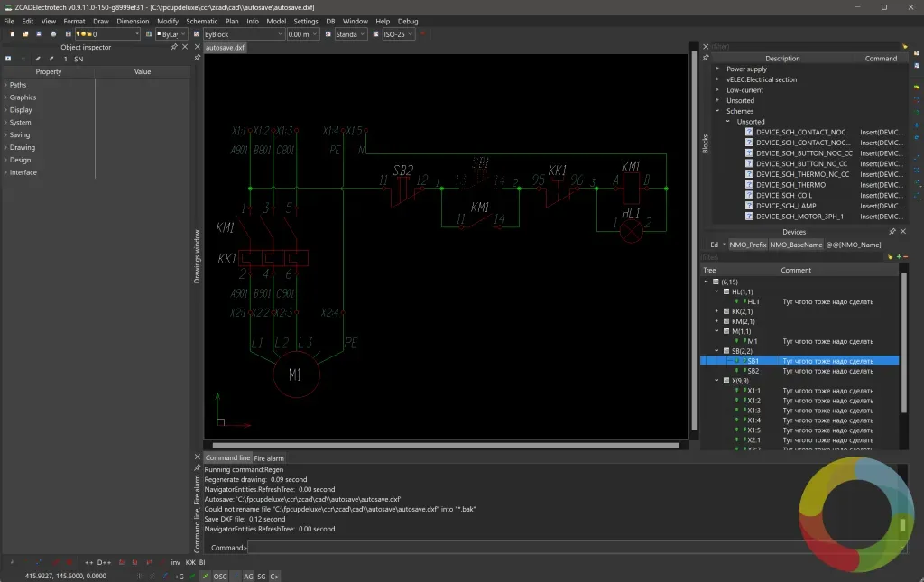Open the ISO-25 dimension style dropdown
924x582 pixels.
pos(398,34)
